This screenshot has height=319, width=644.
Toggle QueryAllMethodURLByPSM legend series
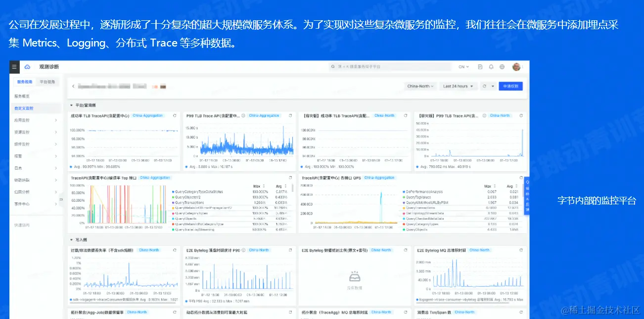[426, 202]
